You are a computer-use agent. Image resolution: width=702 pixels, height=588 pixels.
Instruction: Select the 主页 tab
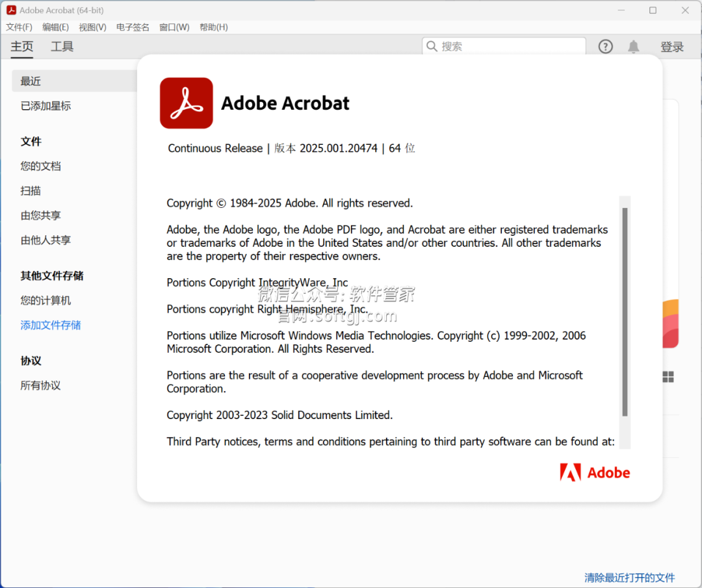[22, 47]
